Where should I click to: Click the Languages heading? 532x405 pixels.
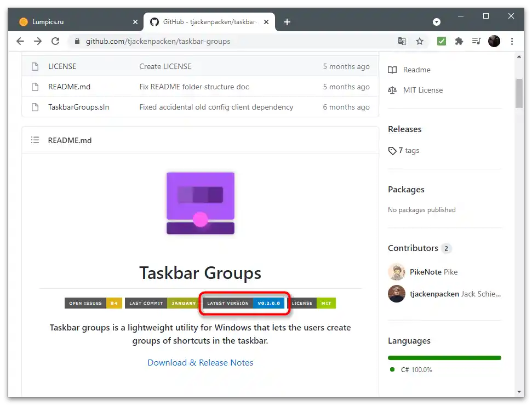[409, 341]
